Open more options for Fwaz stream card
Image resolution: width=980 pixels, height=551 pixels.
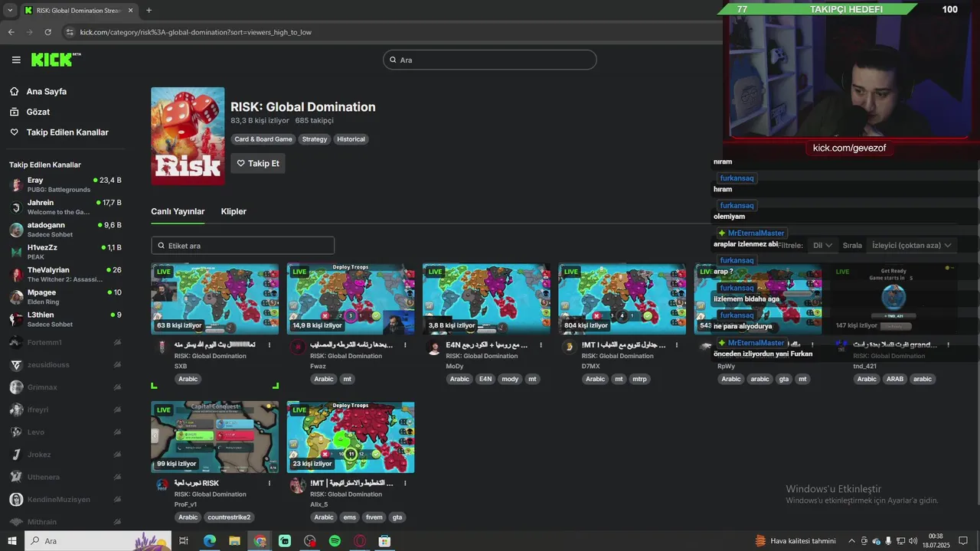click(x=405, y=345)
